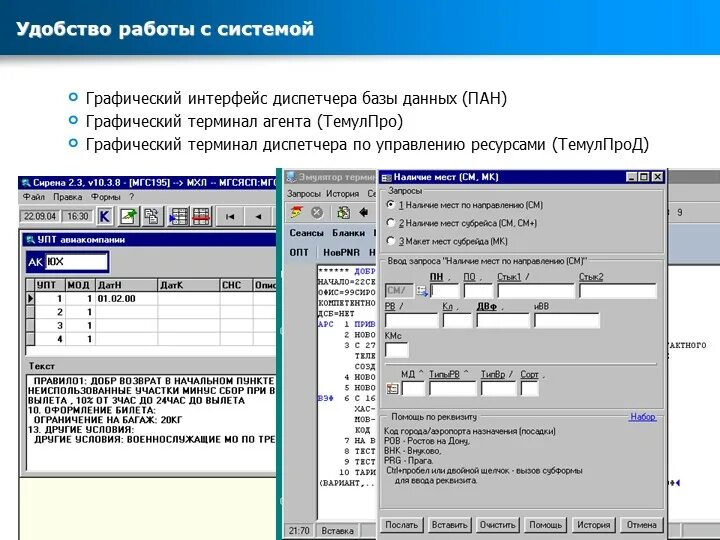Click the Очистить button
The width and height of the screenshot is (720, 540).
click(497, 525)
